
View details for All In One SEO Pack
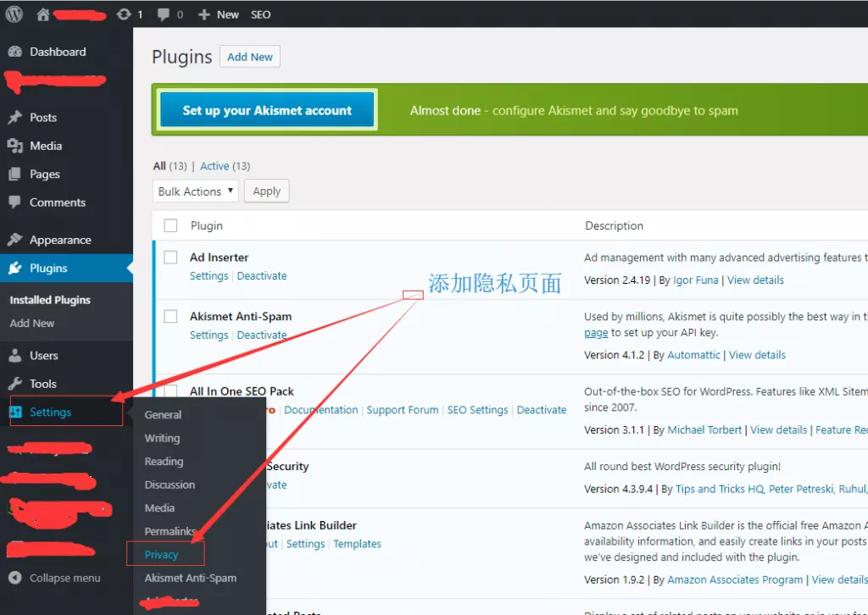click(x=778, y=429)
